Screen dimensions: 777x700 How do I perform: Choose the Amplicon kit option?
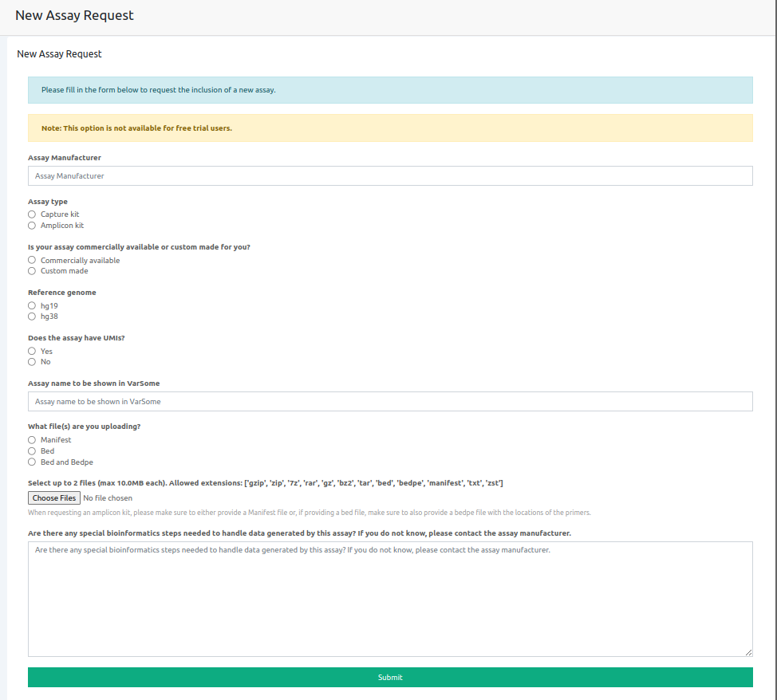32,226
